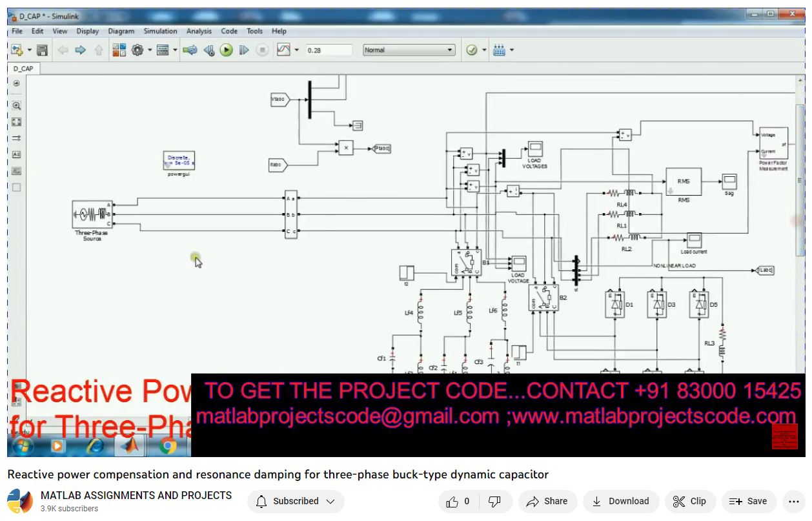
Task: Toggle the Hide/Show Model Browser button
Action: pyautogui.click(x=16, y=83)
